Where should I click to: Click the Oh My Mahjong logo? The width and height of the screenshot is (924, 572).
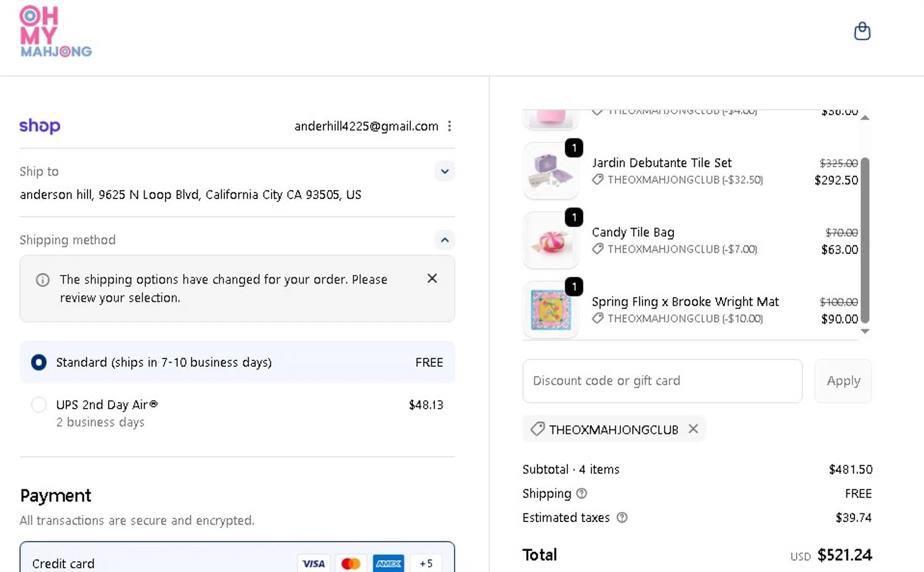point(55,32)
